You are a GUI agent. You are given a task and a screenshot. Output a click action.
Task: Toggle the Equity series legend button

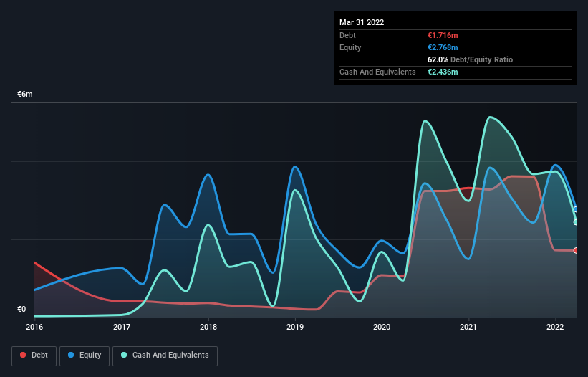(85, 355)
